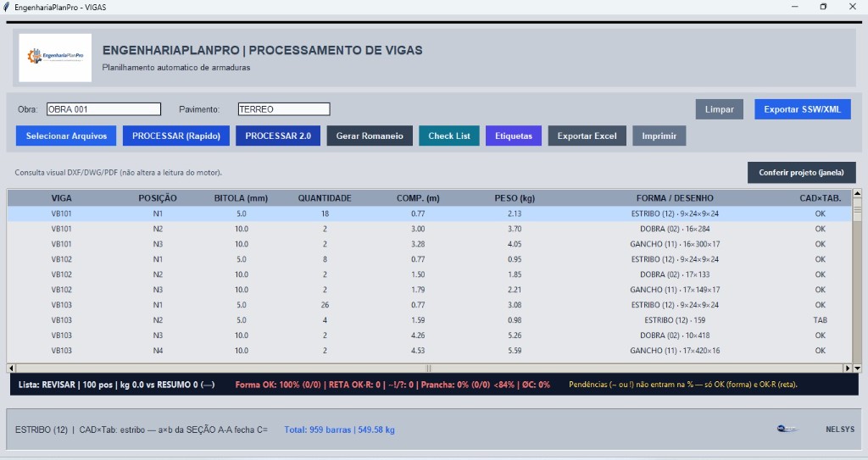Select row DOBRA (02) · 10×418
The image size is (868, 460).
tap(430, 335)
